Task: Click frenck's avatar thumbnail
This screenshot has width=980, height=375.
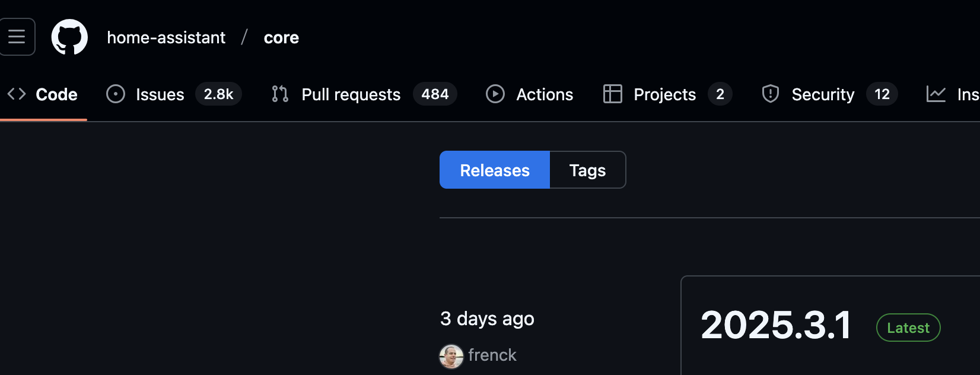Action: tap(451, 356)
